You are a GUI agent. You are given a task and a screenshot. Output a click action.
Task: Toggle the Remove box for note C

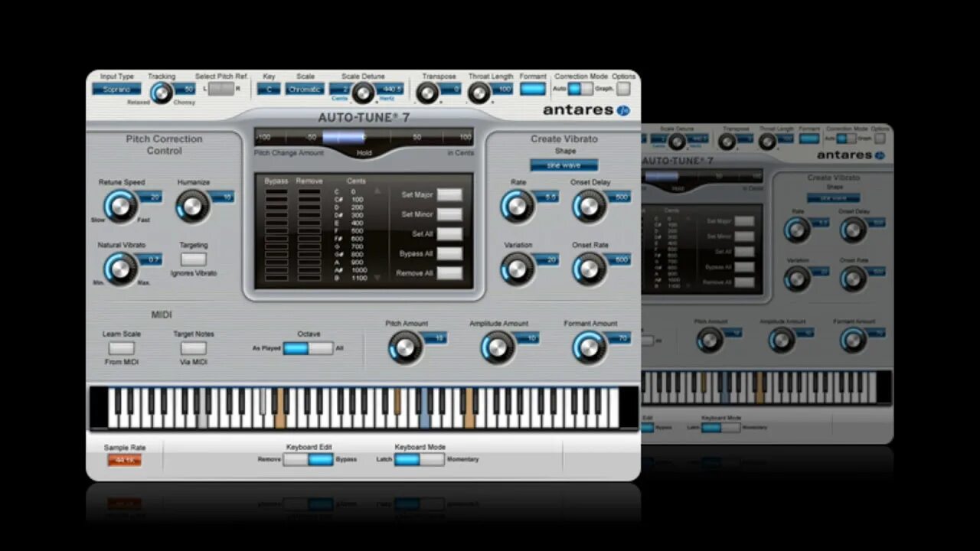309,191
